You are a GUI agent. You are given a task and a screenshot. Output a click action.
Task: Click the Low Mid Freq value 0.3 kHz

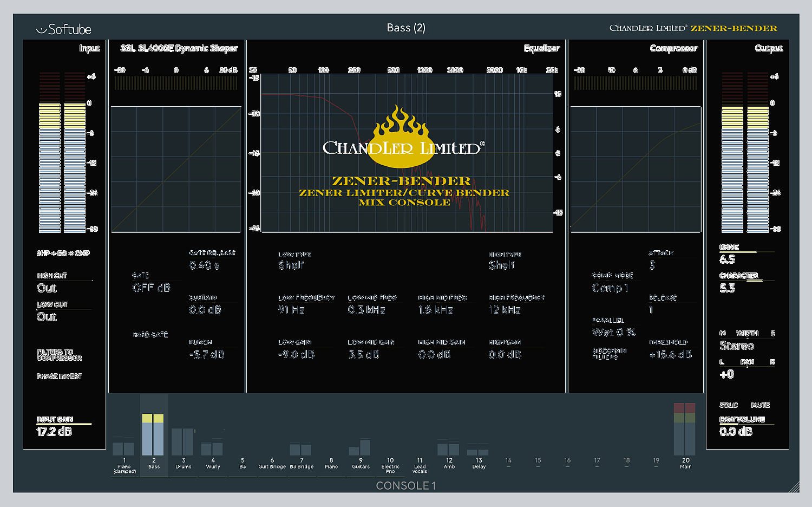click(x=366, y=310)
